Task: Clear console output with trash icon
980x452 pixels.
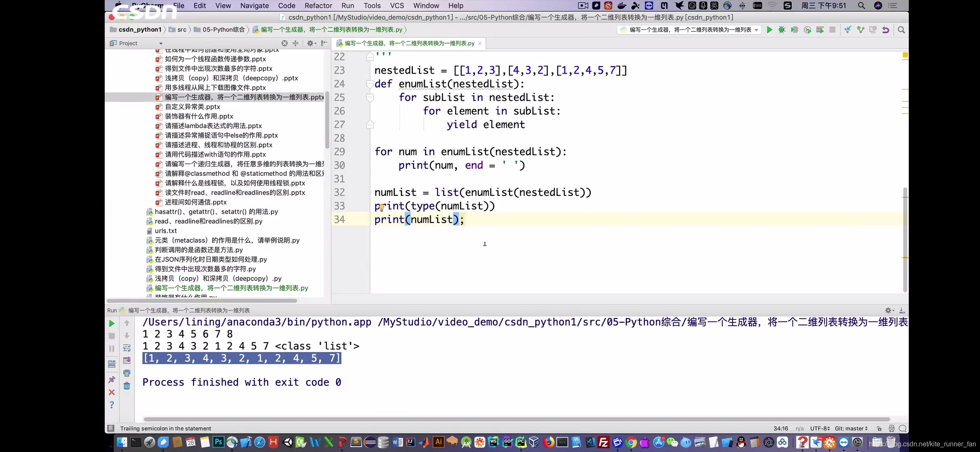Action: click(127, 386)
